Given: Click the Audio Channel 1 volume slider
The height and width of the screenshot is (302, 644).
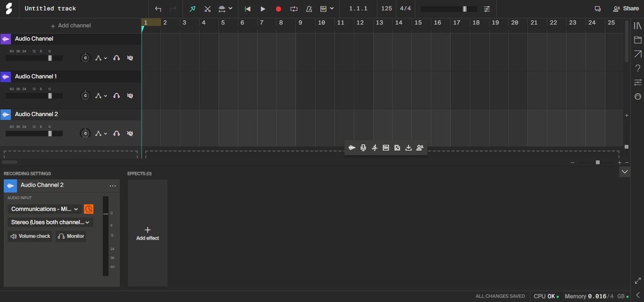Looking at the screenshot, I should (x=34, y=96).
